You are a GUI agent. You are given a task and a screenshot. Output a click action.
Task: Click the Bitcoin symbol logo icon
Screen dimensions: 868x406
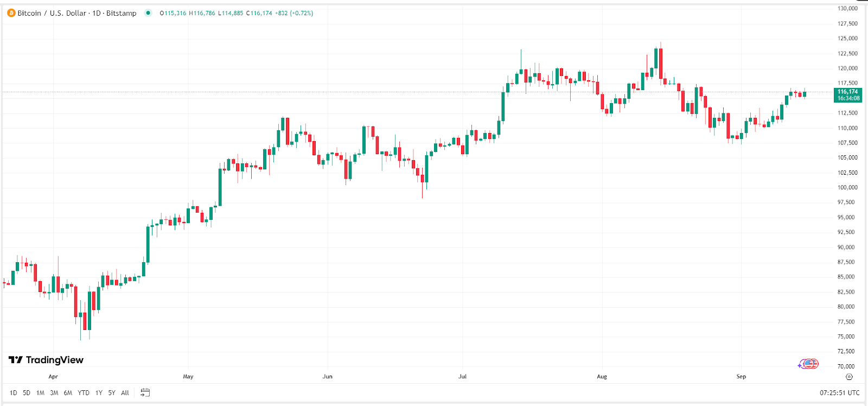[x=11, y=13]
